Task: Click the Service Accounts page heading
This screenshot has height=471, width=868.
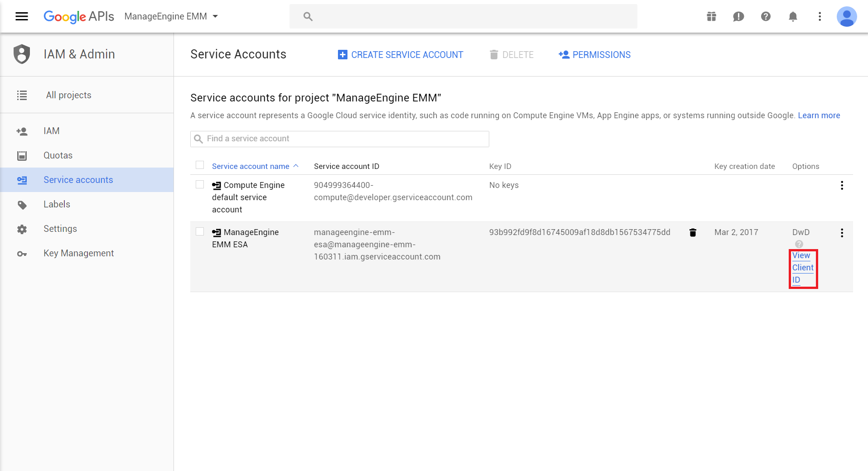Action: [238, 54]
